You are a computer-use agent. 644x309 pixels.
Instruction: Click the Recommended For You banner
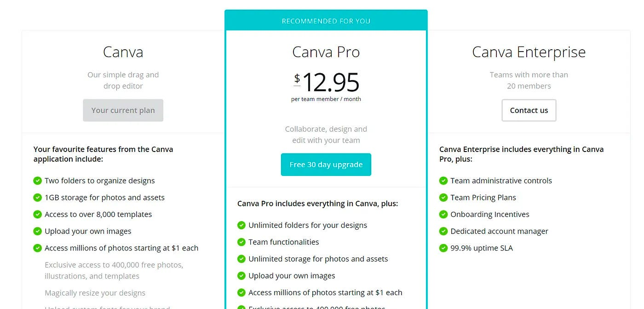click(x=326, y=21)
